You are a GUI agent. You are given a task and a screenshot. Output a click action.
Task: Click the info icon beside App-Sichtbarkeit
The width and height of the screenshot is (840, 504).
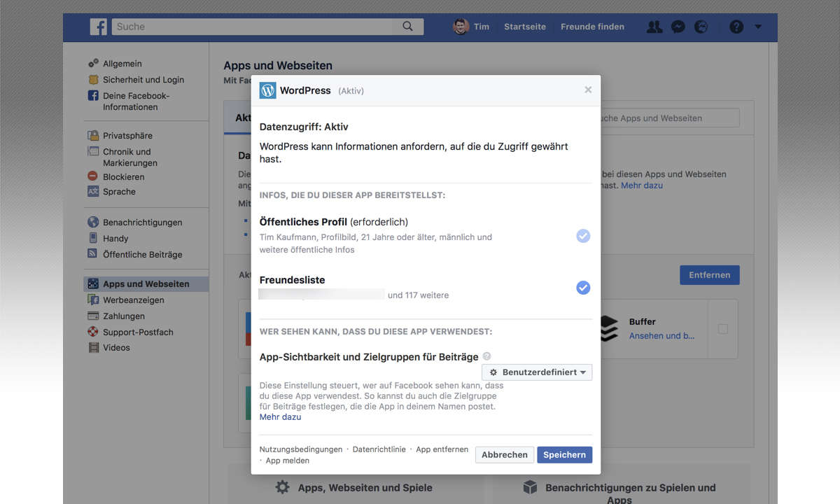486,356
